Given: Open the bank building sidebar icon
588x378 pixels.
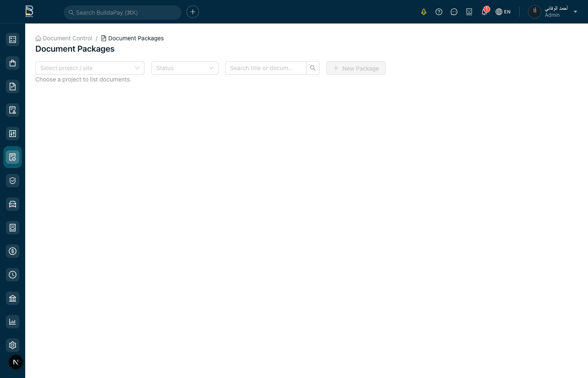Looking at the screenshot, I should [x=13, y=298].
